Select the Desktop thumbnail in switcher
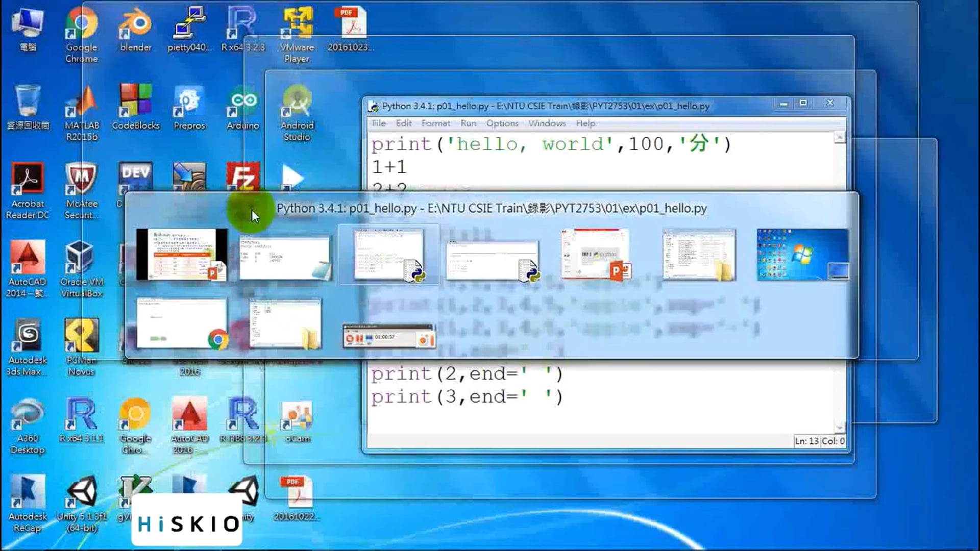Screen dimensions: 980x551 pos(802,254)
